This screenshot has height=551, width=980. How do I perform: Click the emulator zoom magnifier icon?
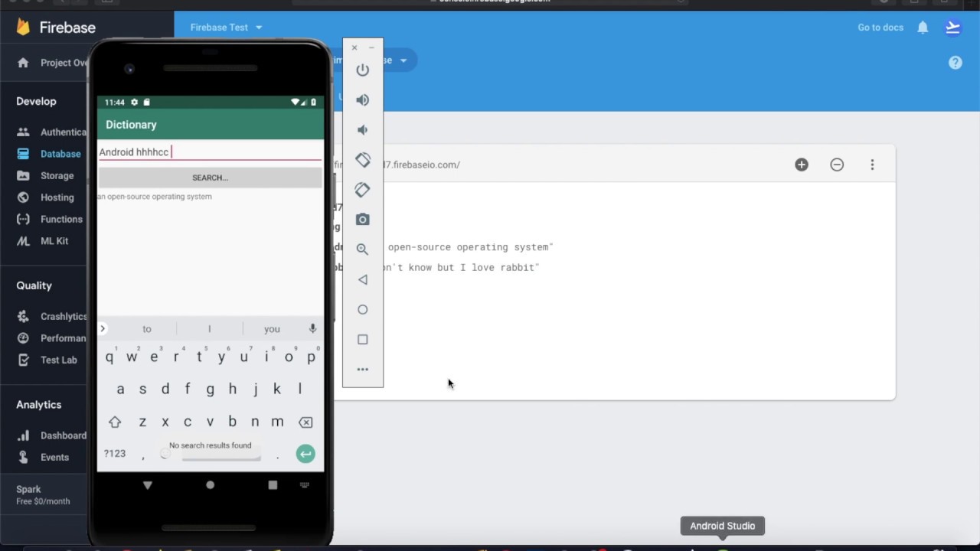click(x=363, y=249)
